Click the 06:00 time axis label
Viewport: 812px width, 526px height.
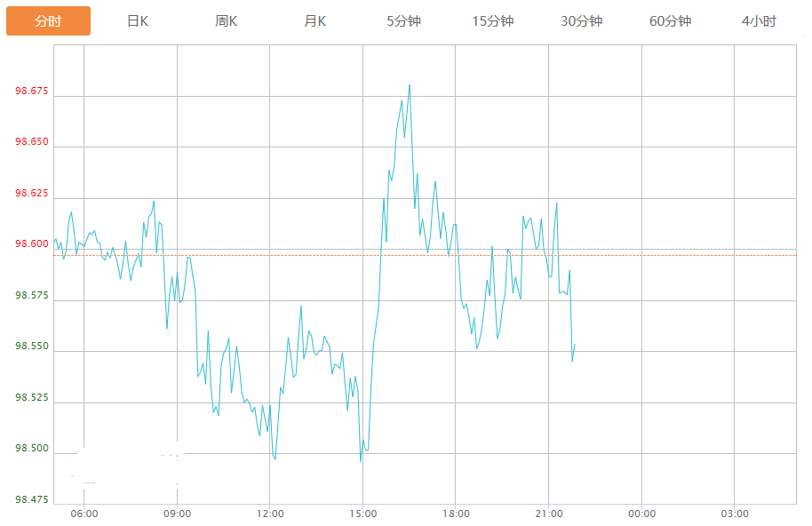(x=84, y=514)
